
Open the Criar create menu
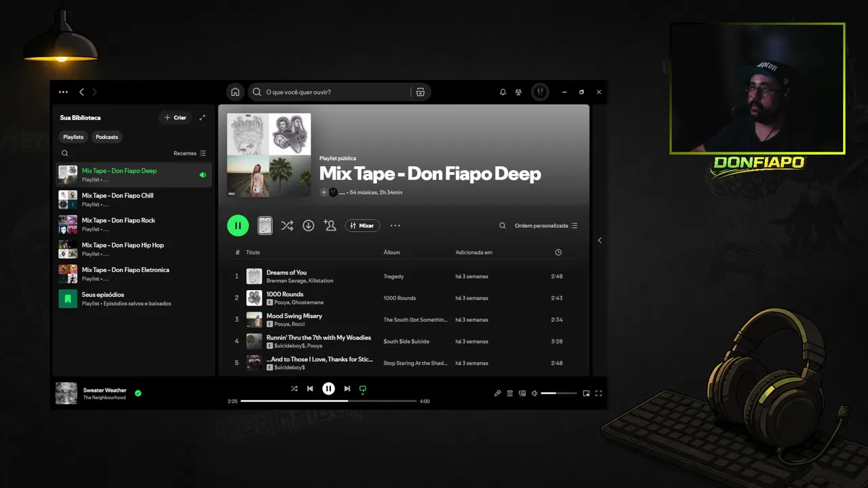[x=175, y=117]
